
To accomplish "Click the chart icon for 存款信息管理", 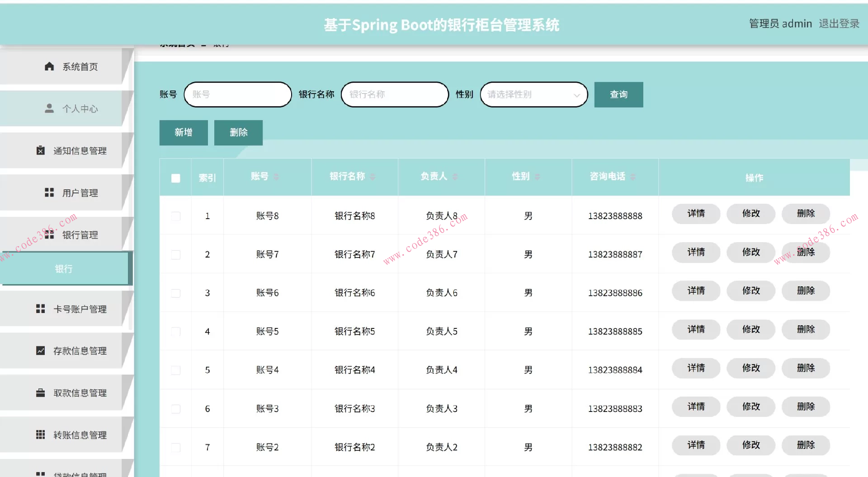I will (40, 350).
